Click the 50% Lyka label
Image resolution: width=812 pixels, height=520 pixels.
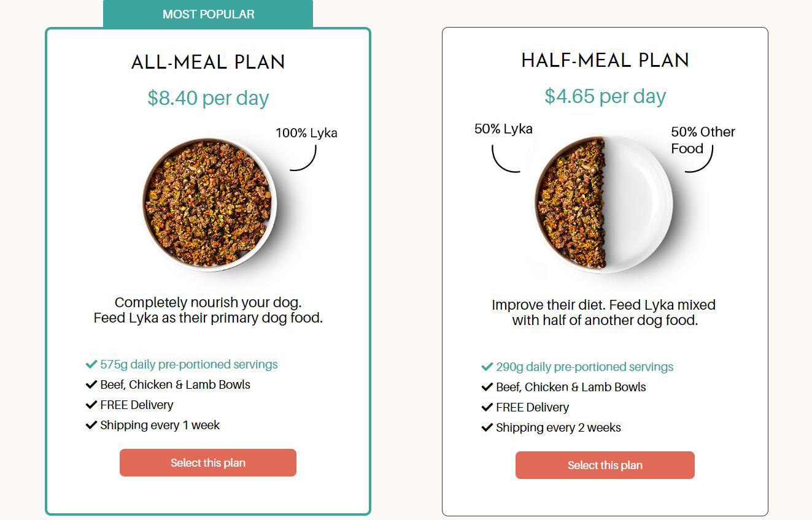pyautogui.click(x=503, y=129)
